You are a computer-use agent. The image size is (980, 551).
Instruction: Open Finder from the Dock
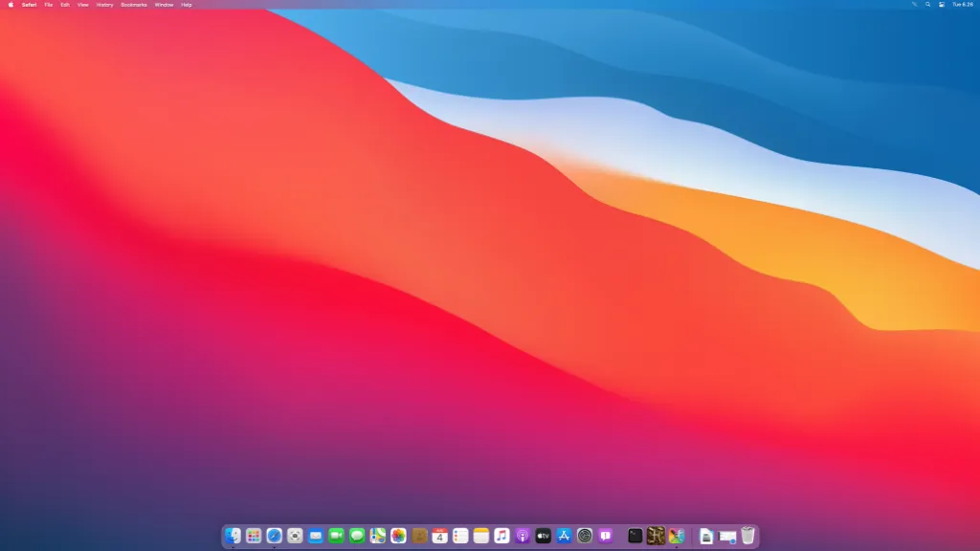(232, 536)
